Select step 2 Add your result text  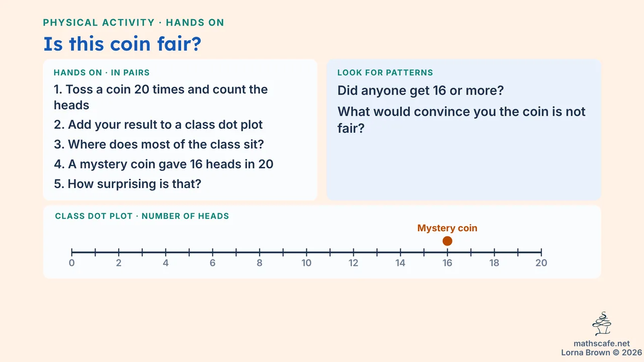point(158,124)
